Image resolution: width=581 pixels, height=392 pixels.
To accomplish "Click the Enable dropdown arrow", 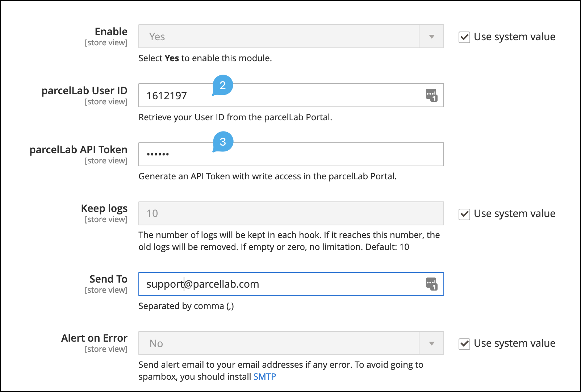I will tap(431, 37).
